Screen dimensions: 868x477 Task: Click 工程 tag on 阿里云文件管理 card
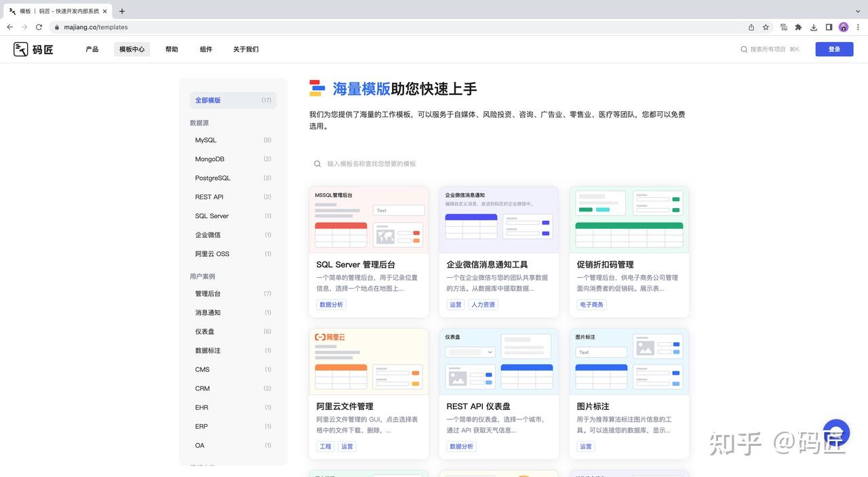[x=325, y=447]
